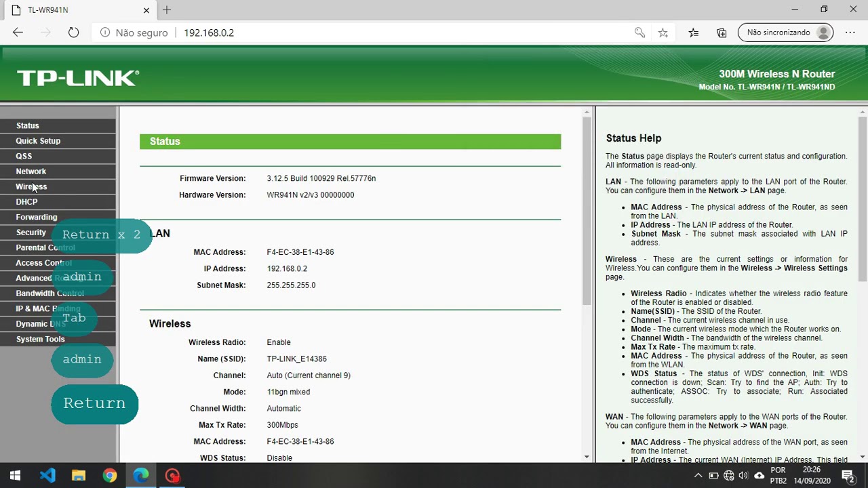This screenshot has height=488, width=868.
Task: Select Security in the sidebar
Action: click(x=31, y=232)
